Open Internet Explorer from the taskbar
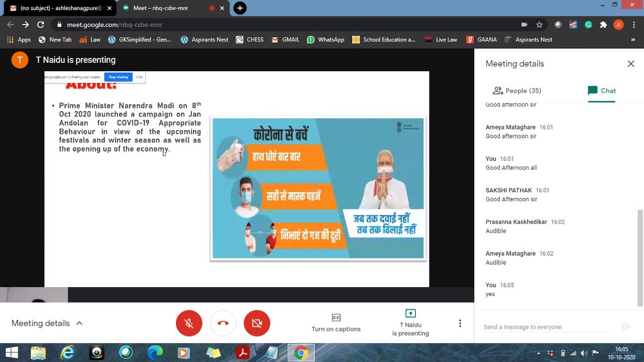 tap(67, 353)
